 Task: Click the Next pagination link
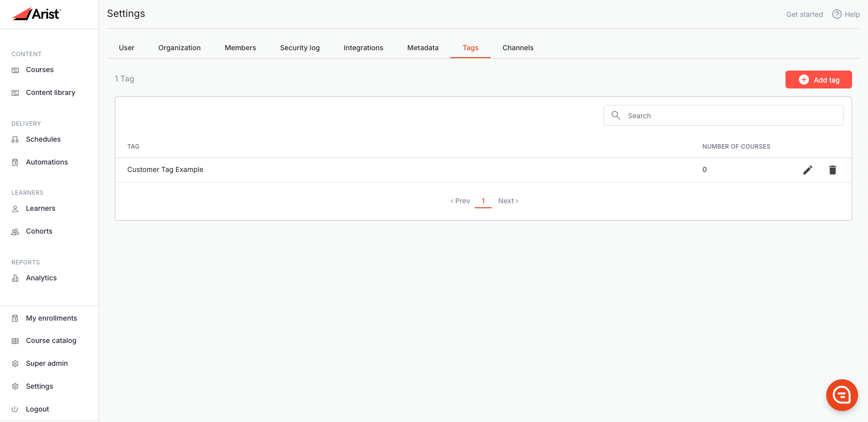point(508,201)
